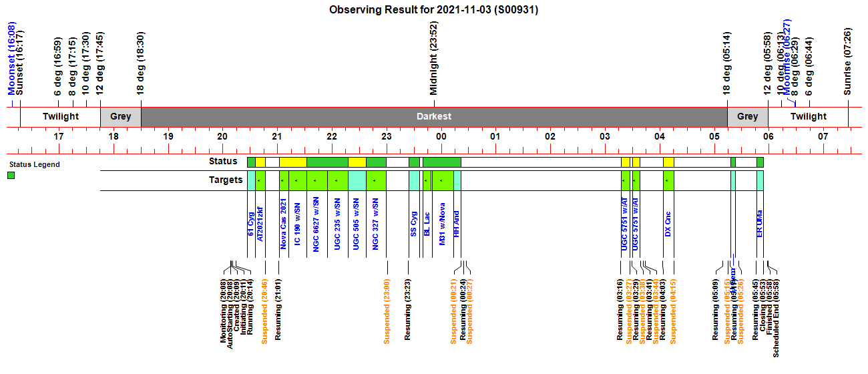Select the Sunrise (07:26) marker label
The height and width of the screenshot is (374, 868).
[848, 62]
